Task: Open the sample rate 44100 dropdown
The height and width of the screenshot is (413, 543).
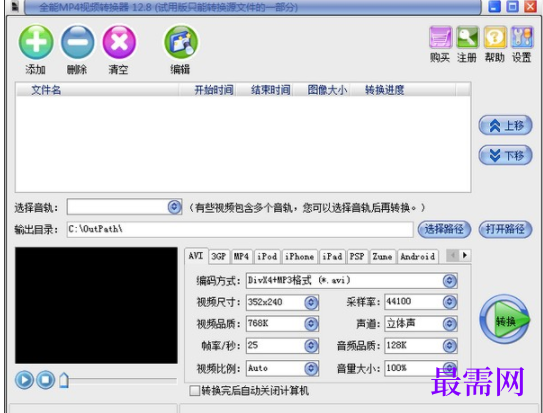Action: [x=449, y=302]
